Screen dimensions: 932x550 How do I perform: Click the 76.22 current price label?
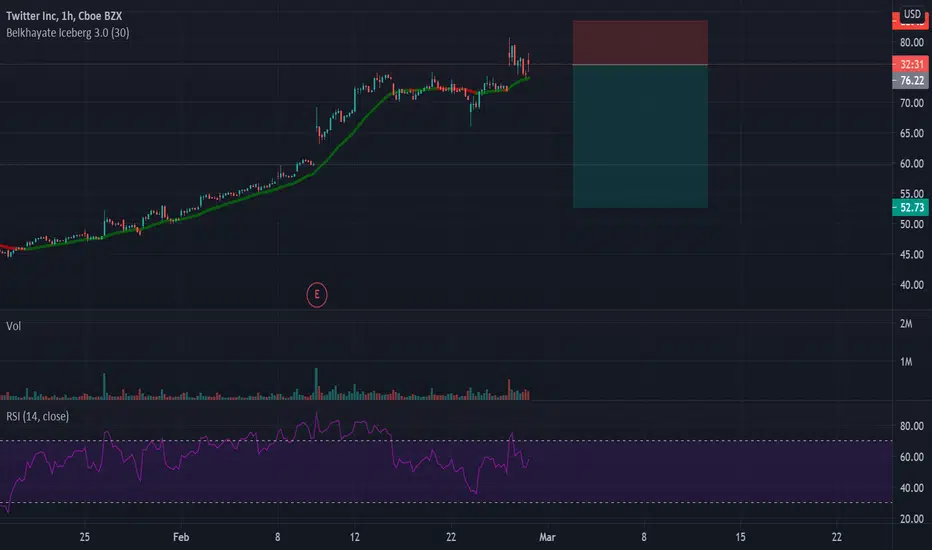[x=911, y=80]
